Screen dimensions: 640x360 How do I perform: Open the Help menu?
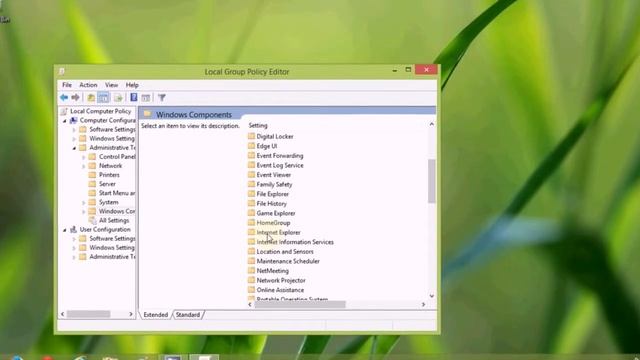(x=132, y=85)
